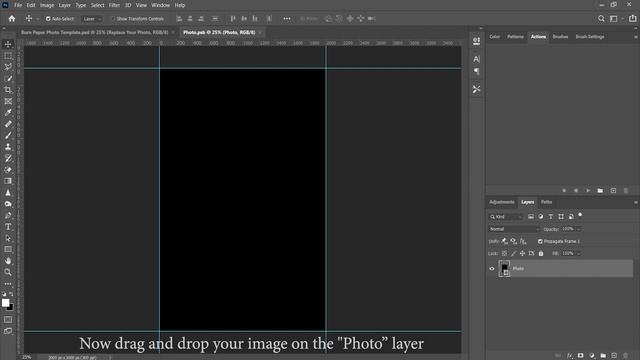Viewport: 640px width, 360px height.
Task: Toggle Propagate Frame 1 checkbox
Action: [540, 242]
